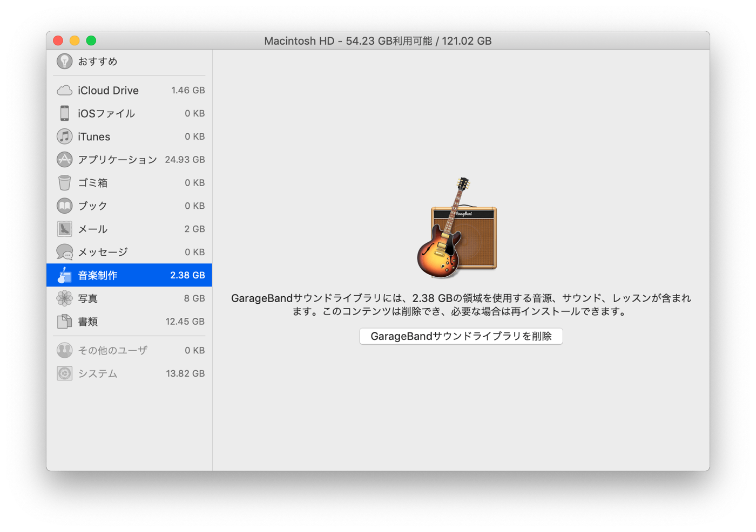
Task: Click the 8 GB photos size value
Action: pos(194,298)
